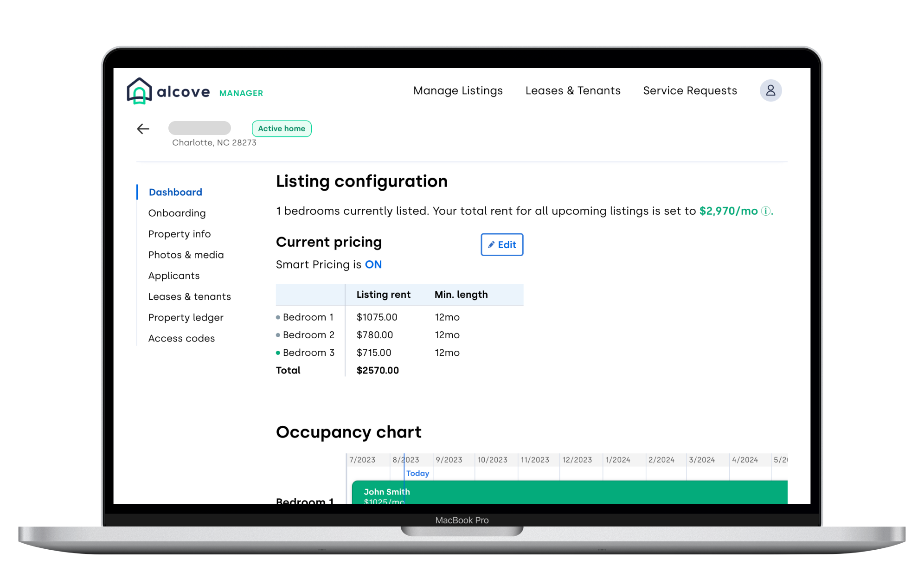This screenshot has height=572, width=924.
Task: Click the Bedroom 1 gray status dot
Action: pos(278,317)
